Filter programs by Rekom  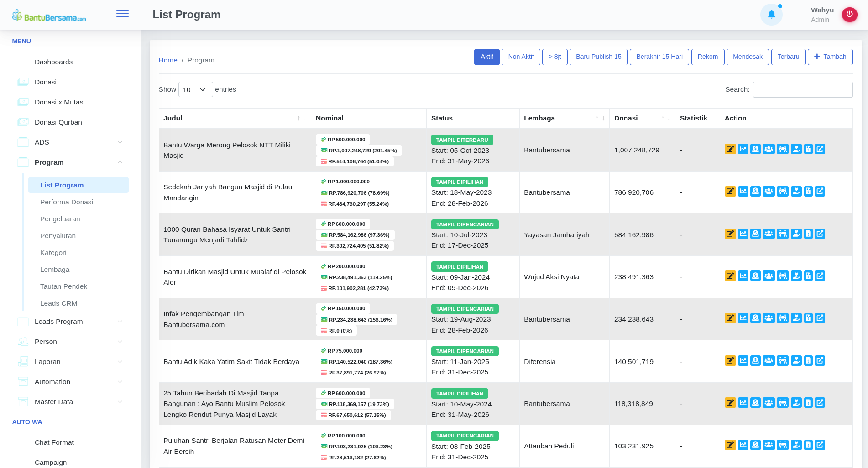point(708,57)
